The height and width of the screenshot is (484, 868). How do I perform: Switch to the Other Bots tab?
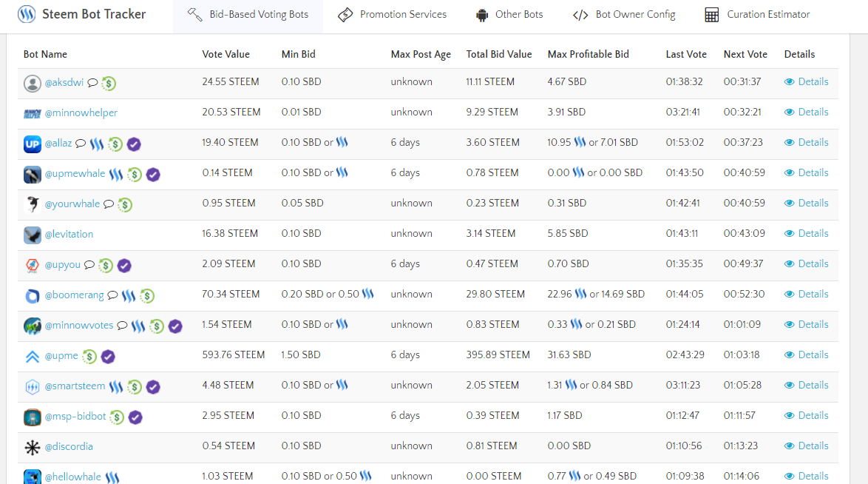click(x=509, y=15)
